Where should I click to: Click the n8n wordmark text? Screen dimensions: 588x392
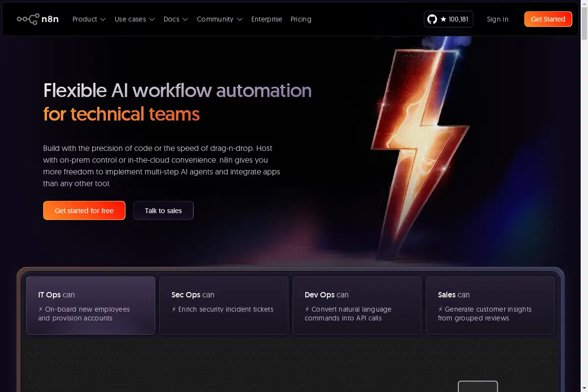50,19
